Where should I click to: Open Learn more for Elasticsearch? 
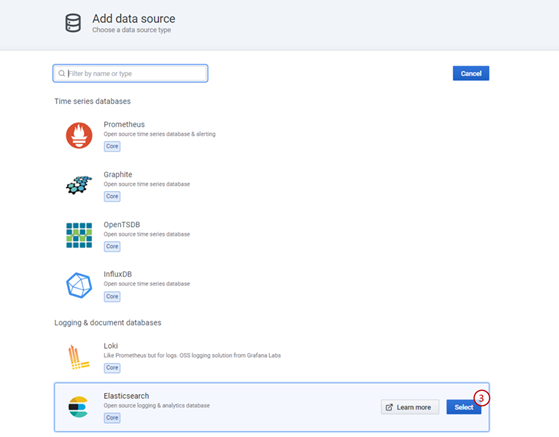click(x=410, y=407)
